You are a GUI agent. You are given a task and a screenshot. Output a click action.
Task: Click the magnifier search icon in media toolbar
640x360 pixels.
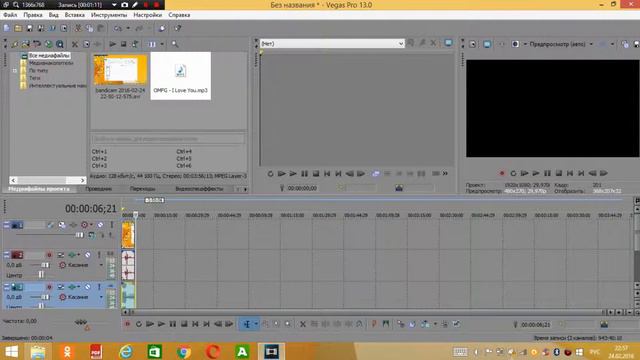click(175, 44)
